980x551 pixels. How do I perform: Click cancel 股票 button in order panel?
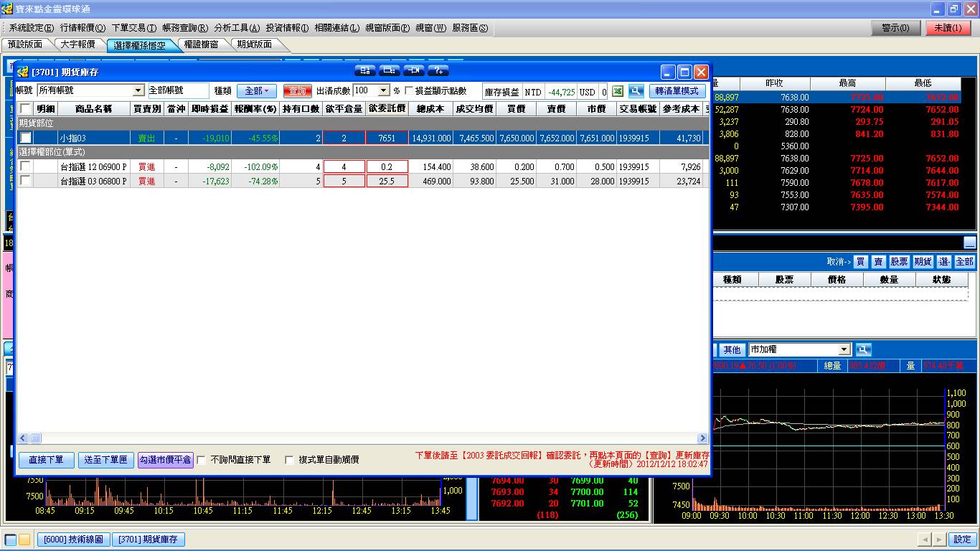tap(899, 262)
